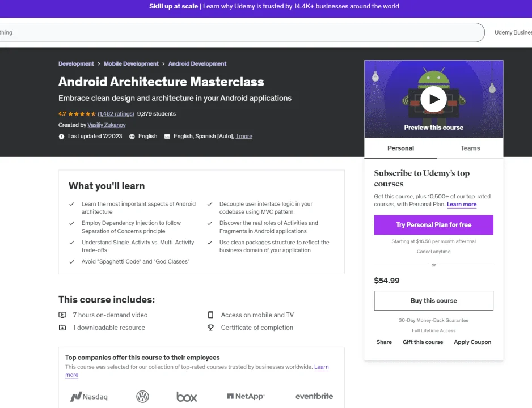
Task: Click the certificate trophy icon
Action: 210,328
